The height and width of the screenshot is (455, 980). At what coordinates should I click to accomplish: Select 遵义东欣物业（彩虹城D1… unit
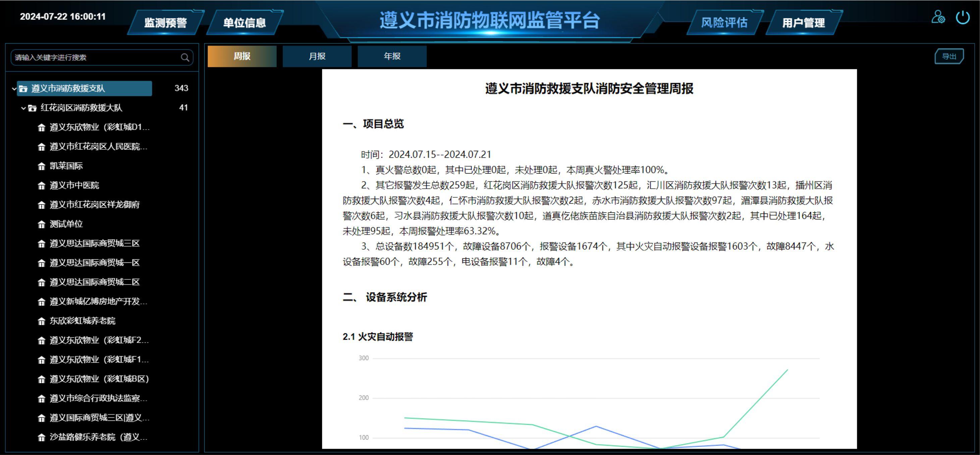click(x=100, y=127)
